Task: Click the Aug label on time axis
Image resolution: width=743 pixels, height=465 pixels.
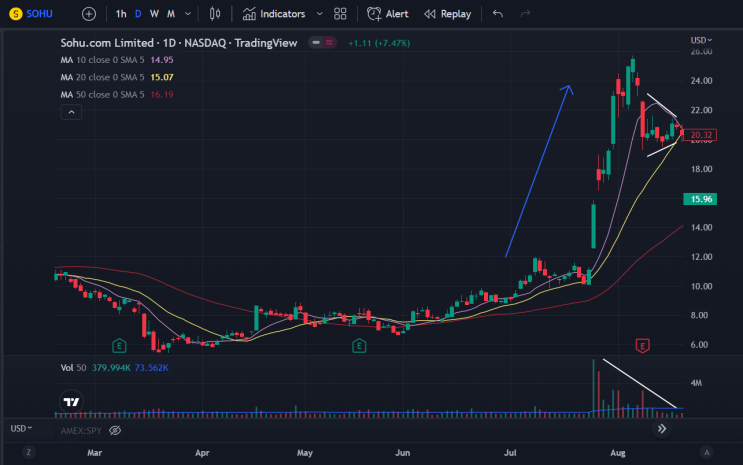Action: (618, 453)
